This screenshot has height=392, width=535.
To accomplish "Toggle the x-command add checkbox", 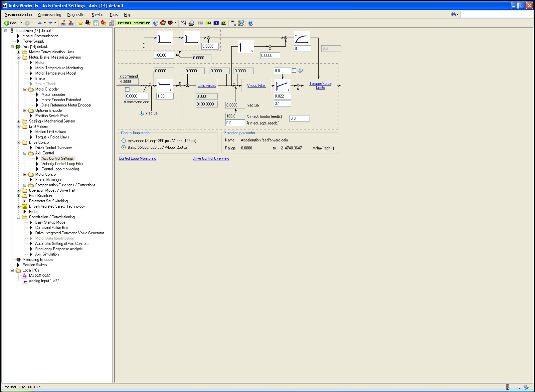I will (x=127, y=90).
